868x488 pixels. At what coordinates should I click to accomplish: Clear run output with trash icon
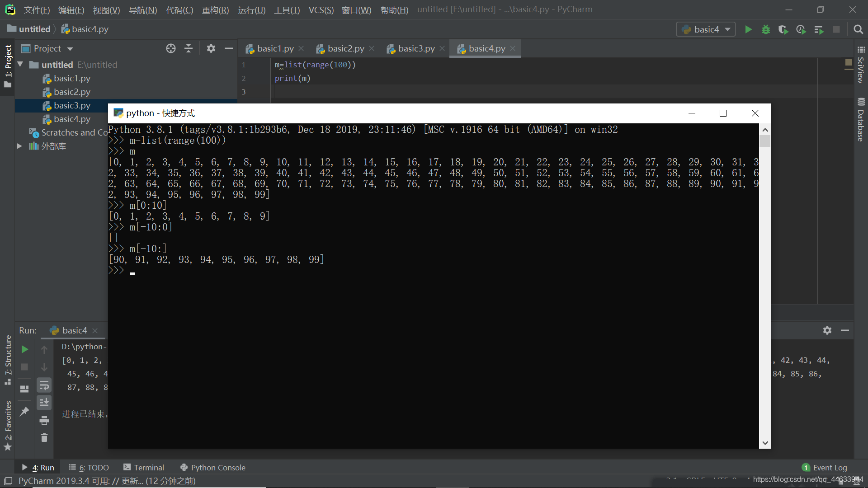(44, 437)
